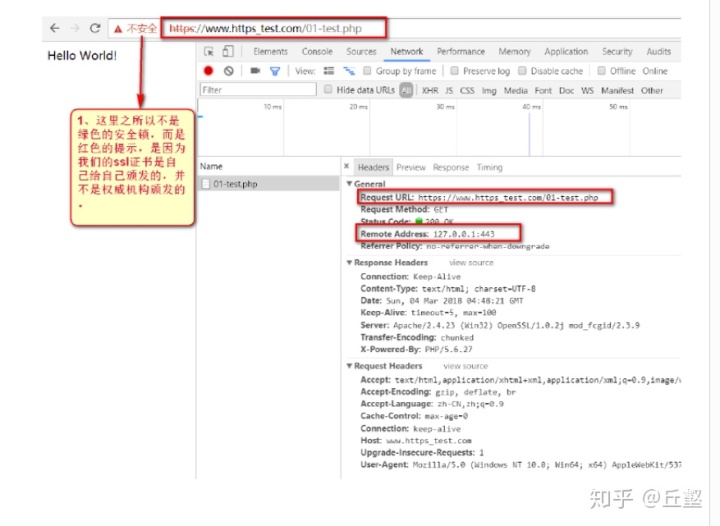The image size is (720, 526).
Task: Filter requests by Media
Action: pyautogui.click(x=516, y=90)
